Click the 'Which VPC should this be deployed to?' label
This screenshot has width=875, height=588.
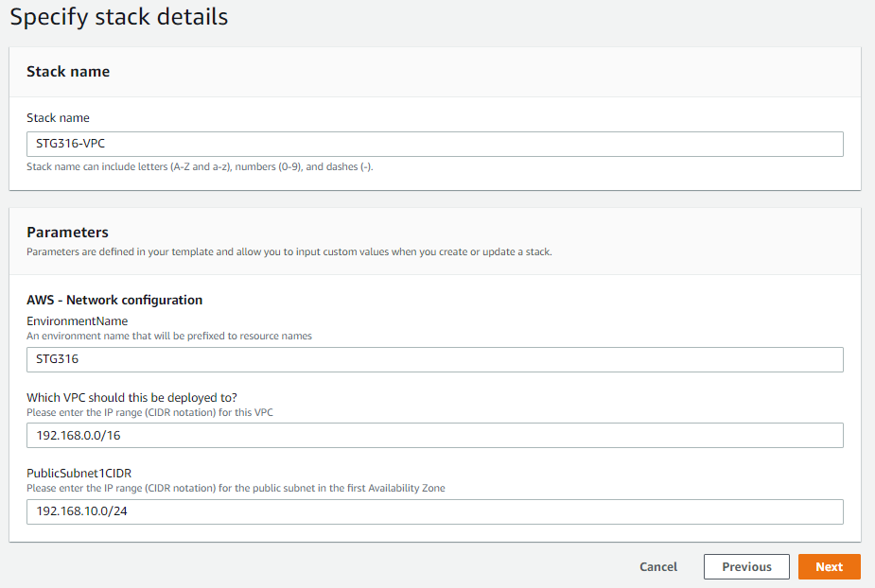pyautogui.click(x=131, y=397)
